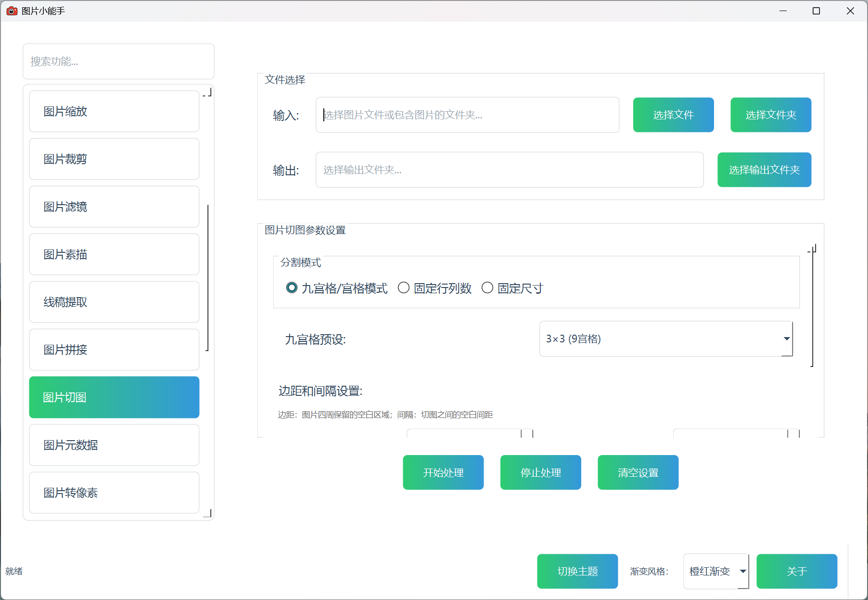Click the camera app icon in title bar
This screenshot has height=600, width=868.
click(12, 11)
